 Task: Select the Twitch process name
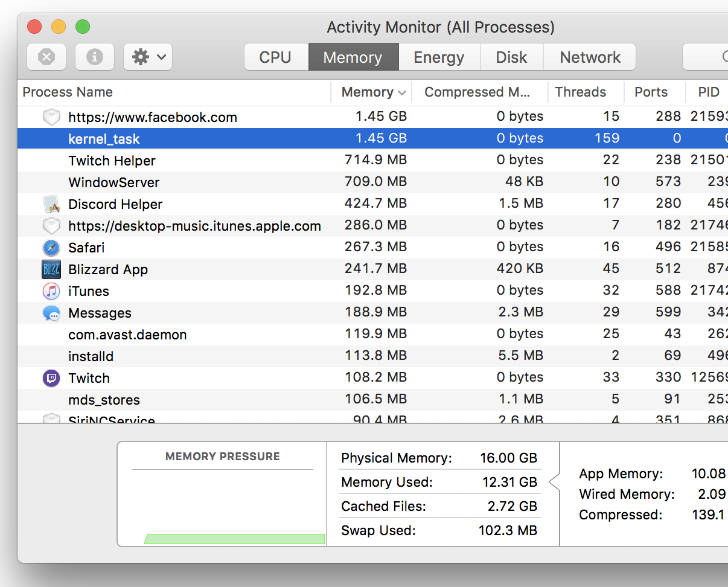[89, 378]
